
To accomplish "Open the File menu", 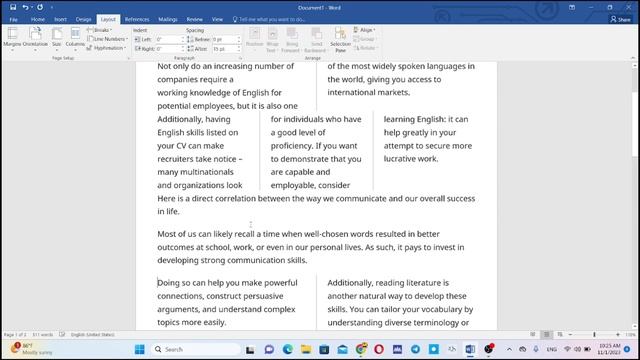I will coord(13,19).
